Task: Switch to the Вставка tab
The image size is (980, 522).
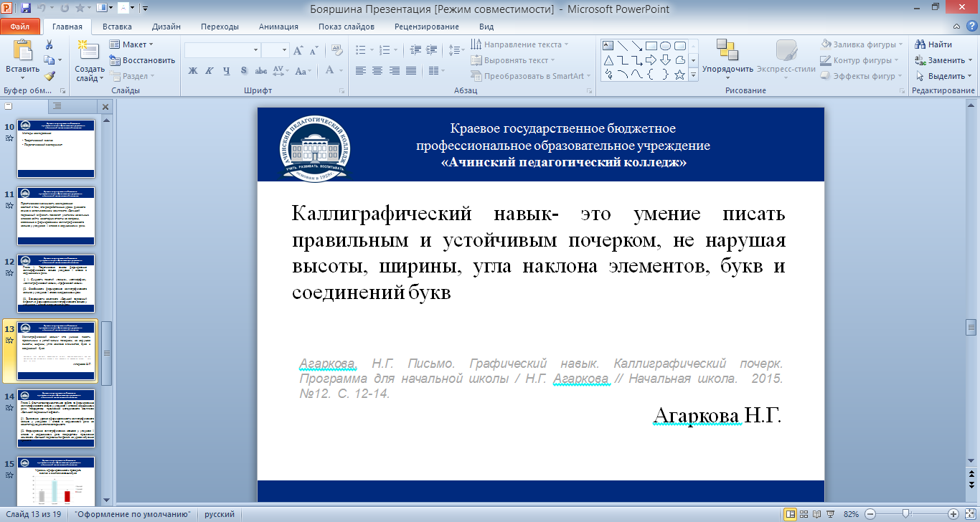Action: tap(117, 27)
